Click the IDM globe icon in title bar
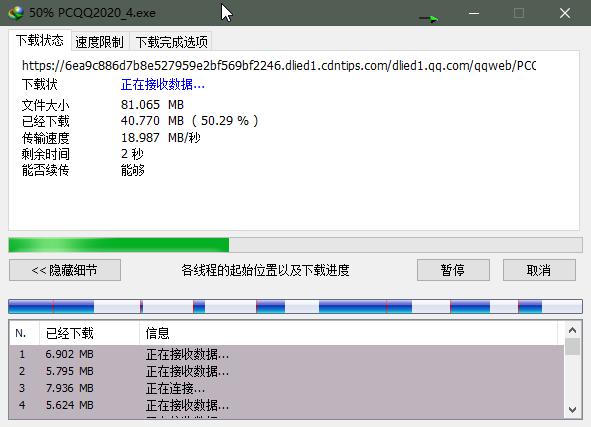The image size is (591, 427). click(x=16, y=13)
